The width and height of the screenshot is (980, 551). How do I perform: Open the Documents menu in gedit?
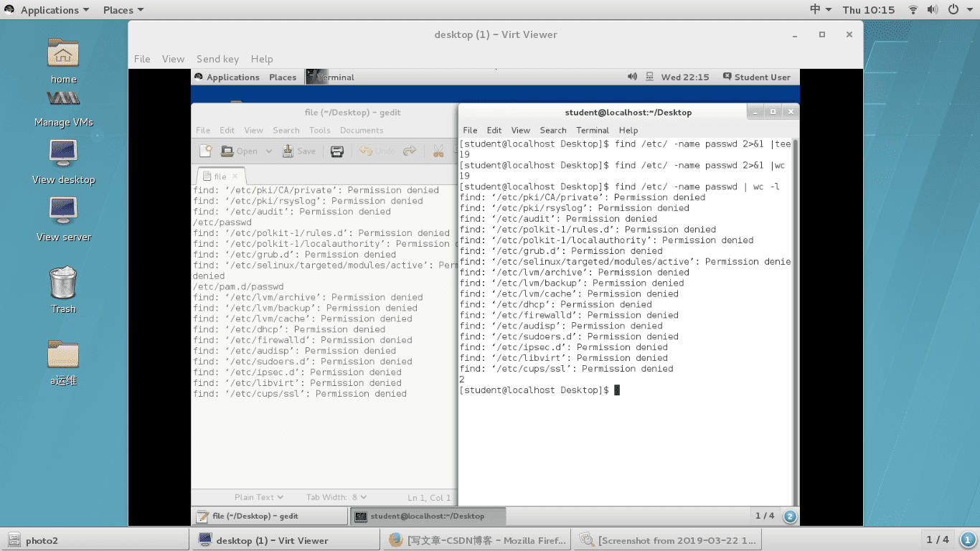click(362, 130)
